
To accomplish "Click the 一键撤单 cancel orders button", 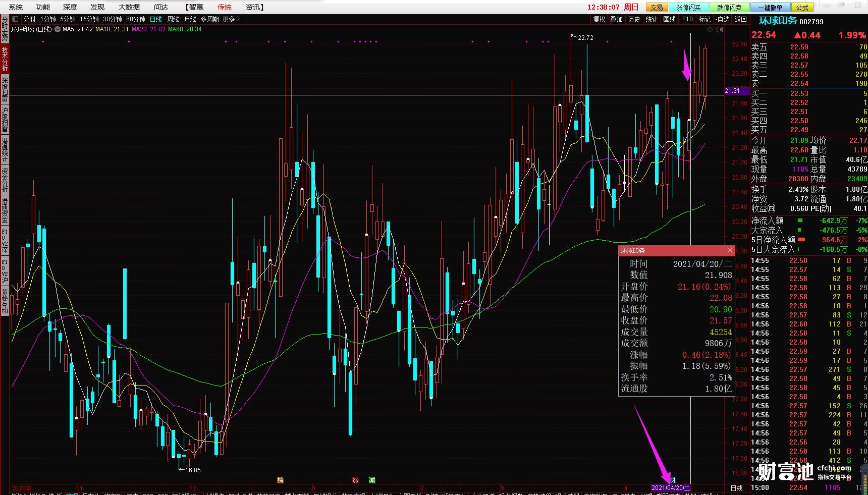I will (x=770, y=7).
